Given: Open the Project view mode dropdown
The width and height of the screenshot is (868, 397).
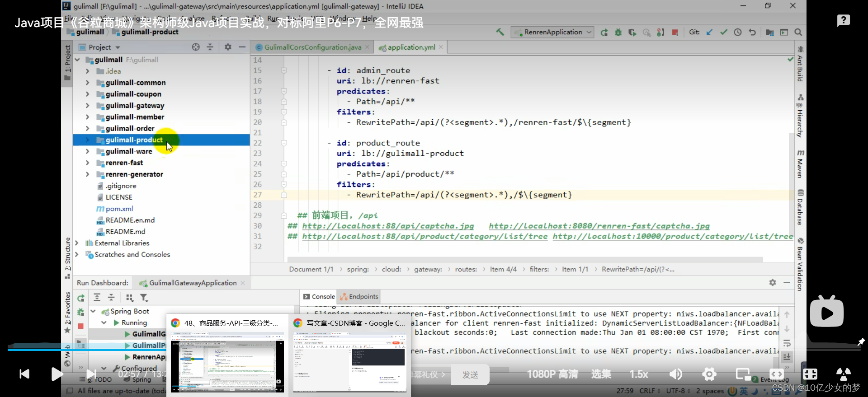Looking at the screenshot, I should click(100, 47).
